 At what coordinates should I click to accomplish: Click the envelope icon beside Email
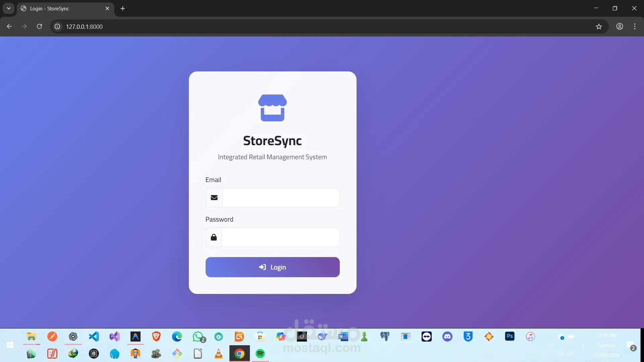[x=214, y=198]
